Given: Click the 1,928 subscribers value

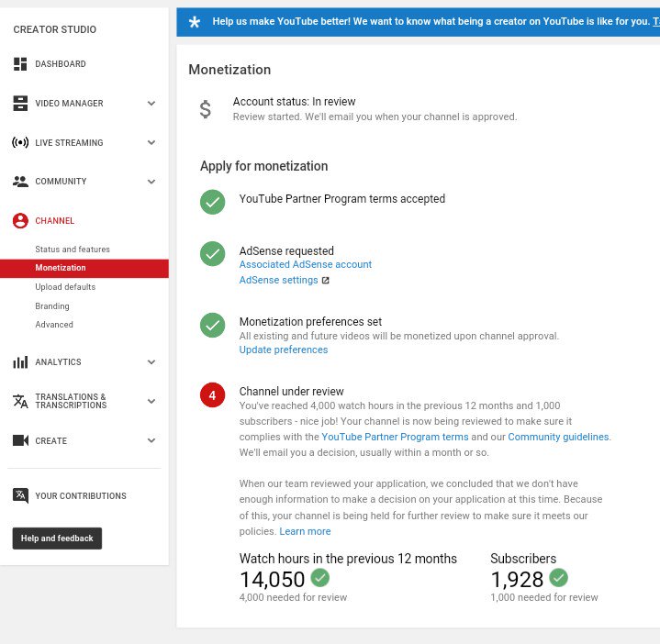Looking at the screenshot, I should click(517, 579).
